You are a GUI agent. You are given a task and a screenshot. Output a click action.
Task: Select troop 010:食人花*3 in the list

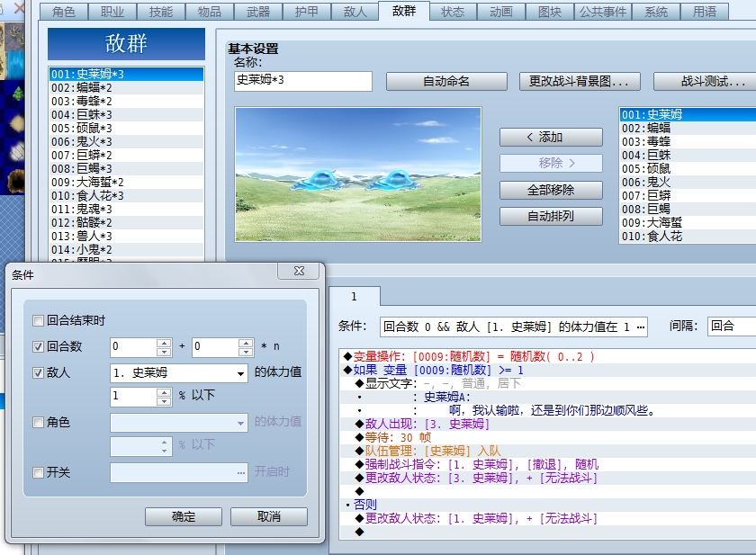pos(127,195)
